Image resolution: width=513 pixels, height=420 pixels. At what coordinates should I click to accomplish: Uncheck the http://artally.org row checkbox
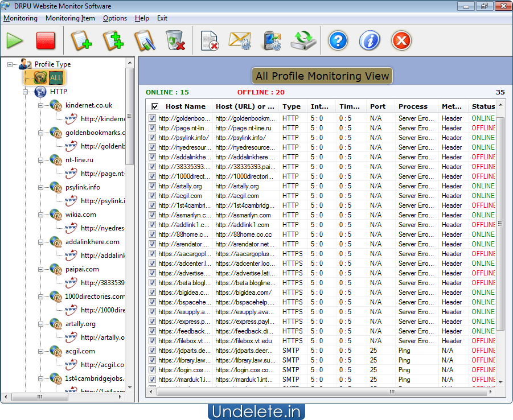point(152,186)
